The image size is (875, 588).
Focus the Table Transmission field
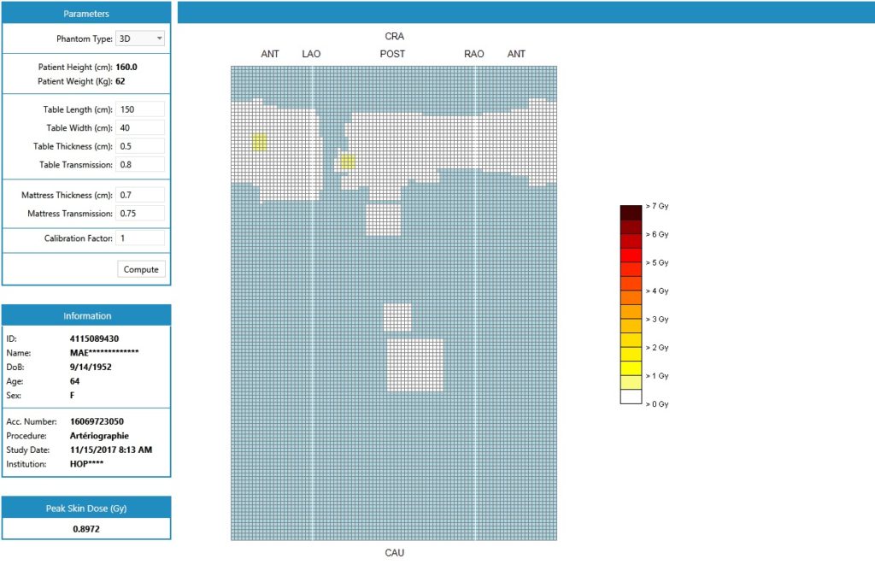(x=140, y=164)
